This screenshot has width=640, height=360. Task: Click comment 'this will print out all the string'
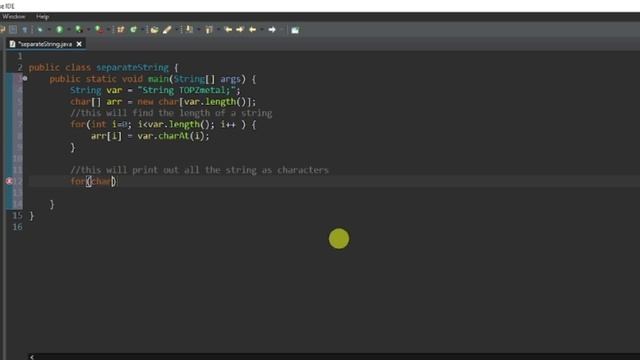(199, 170)
